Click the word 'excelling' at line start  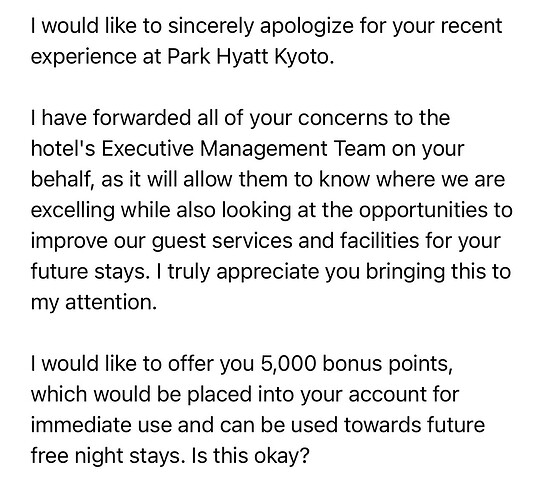click(x=72, y=210)
